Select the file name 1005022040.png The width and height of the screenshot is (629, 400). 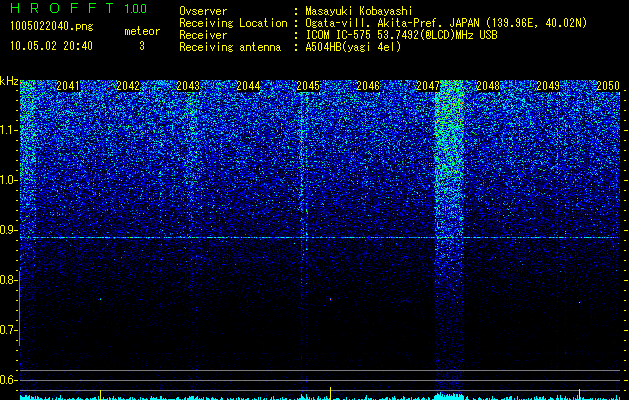point(52,26)
